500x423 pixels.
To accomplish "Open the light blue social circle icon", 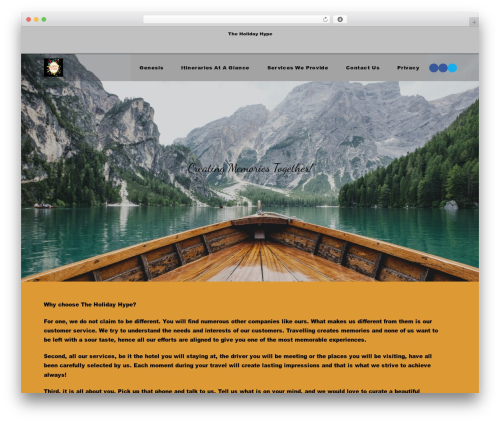I will click(452, 68).
